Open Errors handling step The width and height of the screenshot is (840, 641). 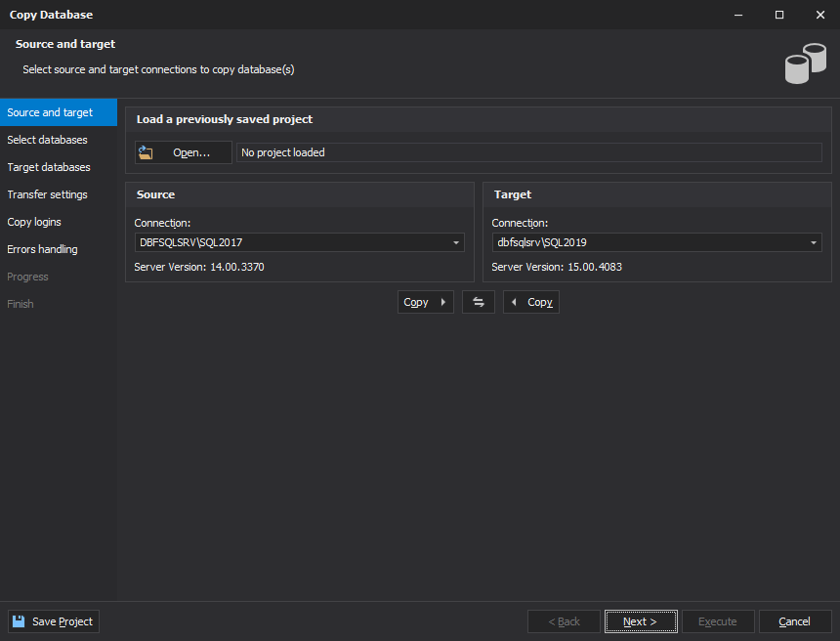coord(59,249)
